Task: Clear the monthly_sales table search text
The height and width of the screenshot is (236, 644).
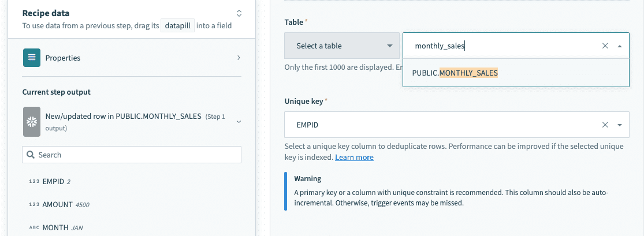Action: tap(605, 46)
